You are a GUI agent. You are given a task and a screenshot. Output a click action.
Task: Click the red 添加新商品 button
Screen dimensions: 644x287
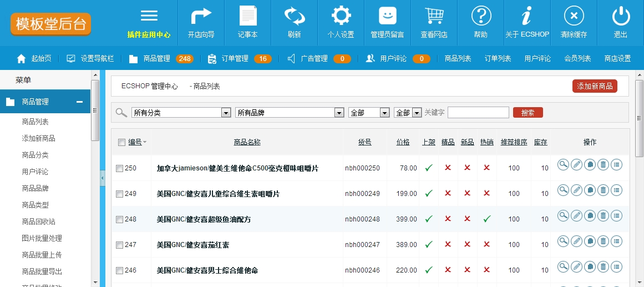click(x=595, y=86)
